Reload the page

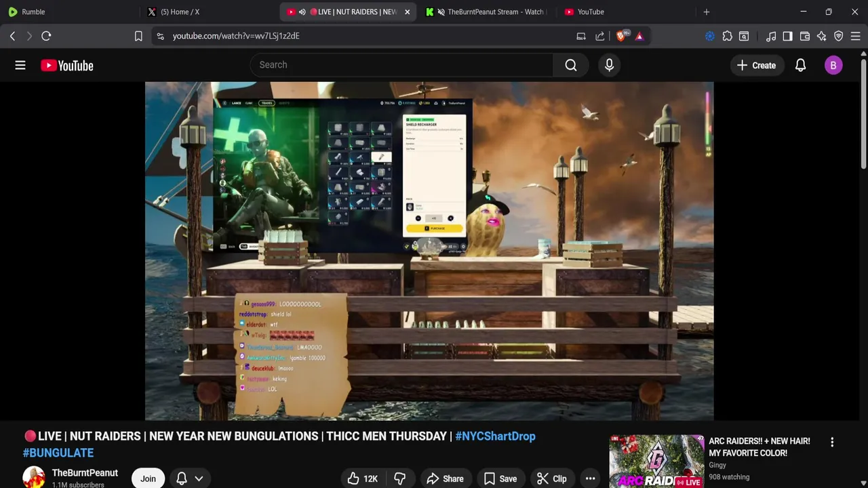click(x=46, y=36)
